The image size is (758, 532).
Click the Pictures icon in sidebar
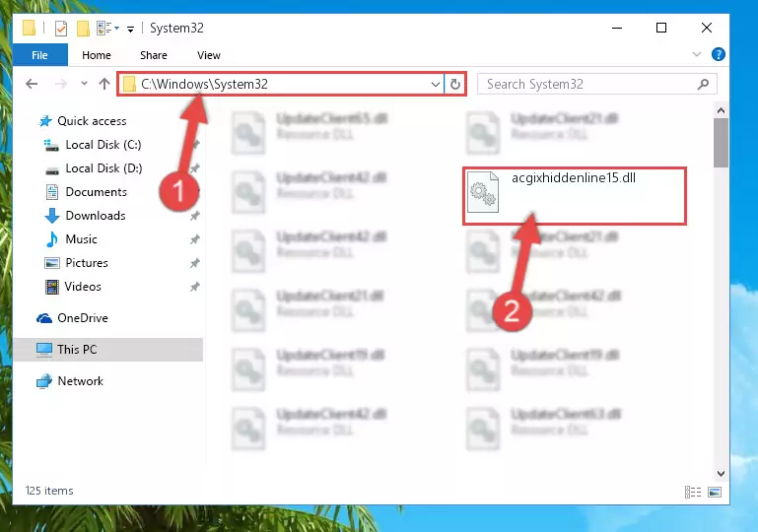pyautogui.click(x=51, y=263)
